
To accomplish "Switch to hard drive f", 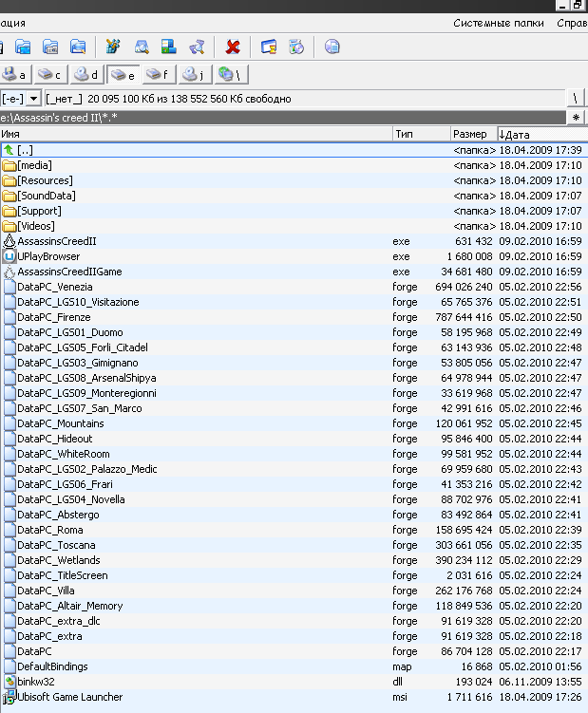I will (159, 75).
